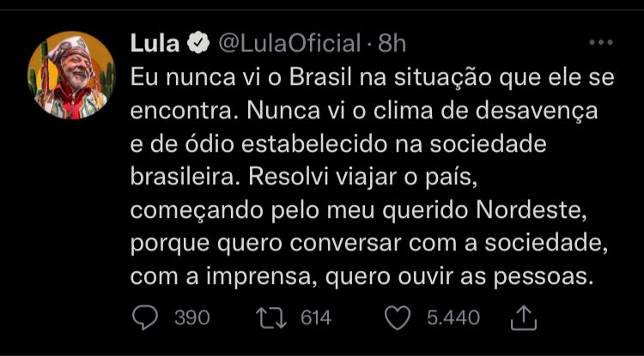Tap the share upload icon
Image resolution: width=644 pixels, height=356 pixels.
(523, 317)
